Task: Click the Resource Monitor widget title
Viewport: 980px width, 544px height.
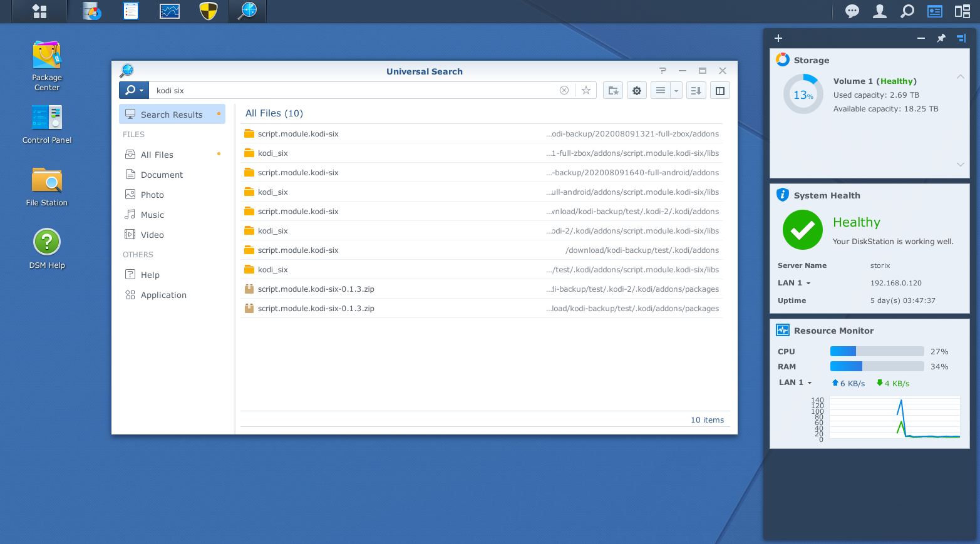Action: pyautogui.click(x=833, y=331)
